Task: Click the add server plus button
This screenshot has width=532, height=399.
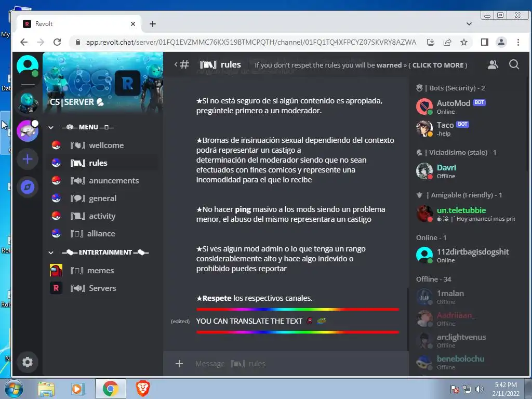Action: pyautogui.click(x=28, y=159)
